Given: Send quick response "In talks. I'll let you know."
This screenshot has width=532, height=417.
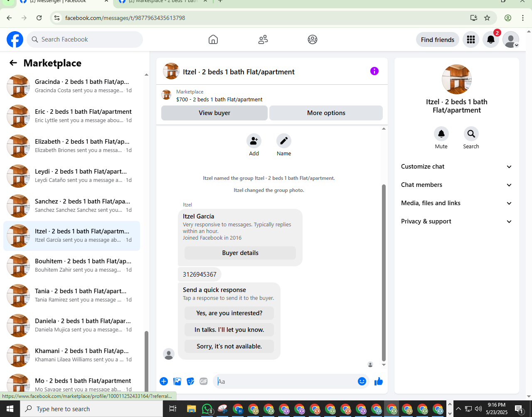Looking at the screenshot, I should 229,330.
